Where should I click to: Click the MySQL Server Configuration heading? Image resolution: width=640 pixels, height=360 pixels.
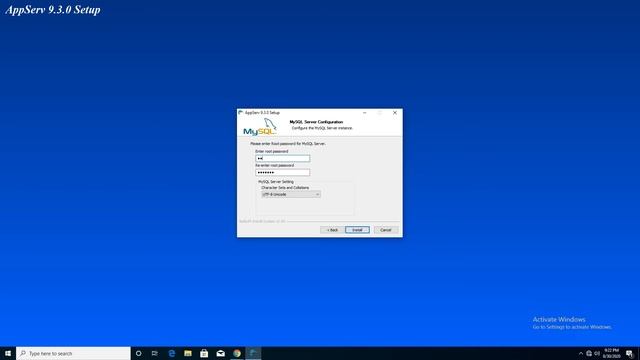tap(316, 122)
